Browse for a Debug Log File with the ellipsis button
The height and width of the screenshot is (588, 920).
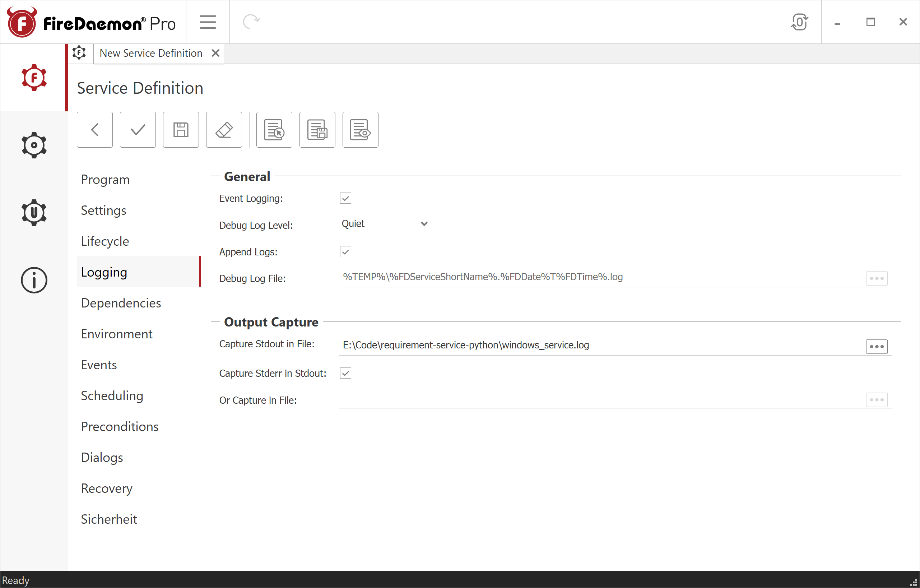876,278
